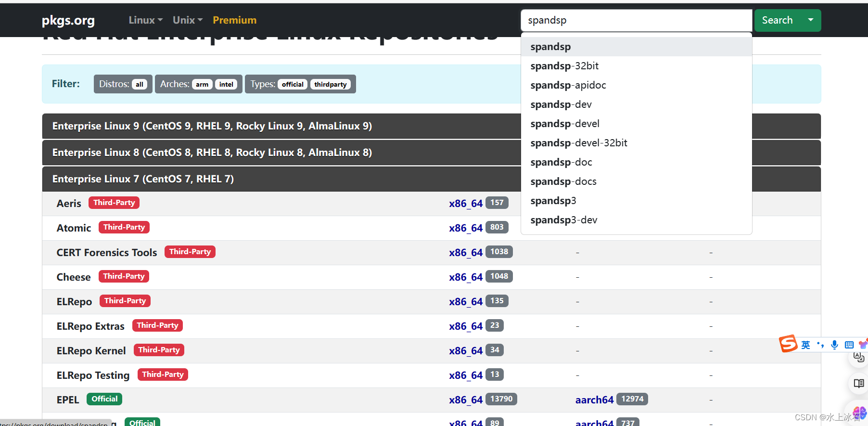Click Third-Party badge beside CERT Forensics Tools

pos(190,252)
